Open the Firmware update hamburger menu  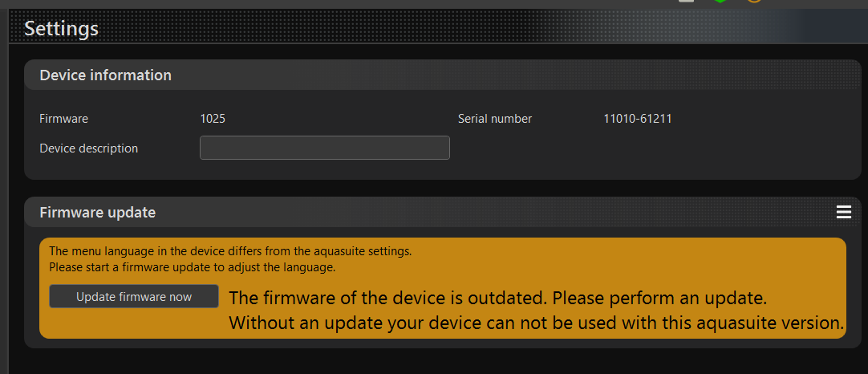(x=843, y=212)
